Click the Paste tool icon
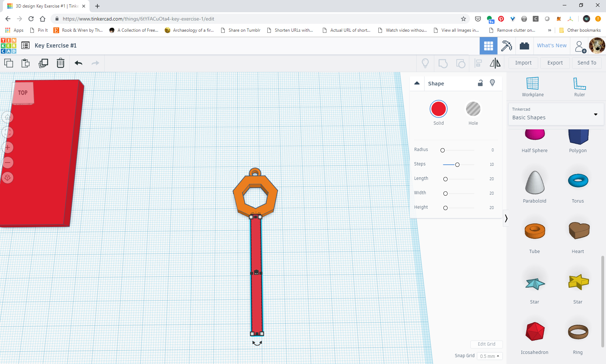The height and width of the screenshot is (364, 606). (26, 63)
